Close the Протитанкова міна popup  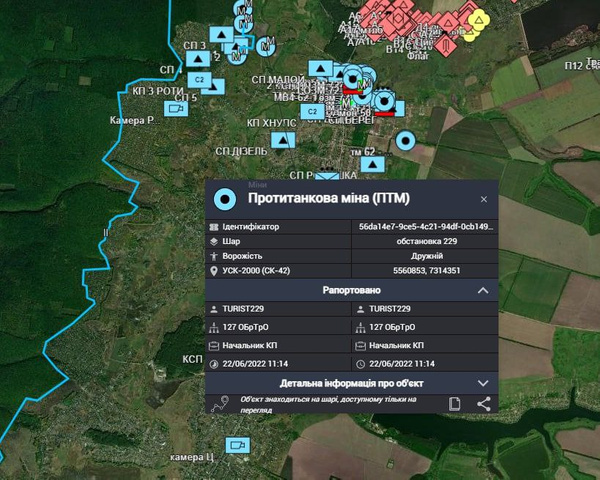point(484,199)
